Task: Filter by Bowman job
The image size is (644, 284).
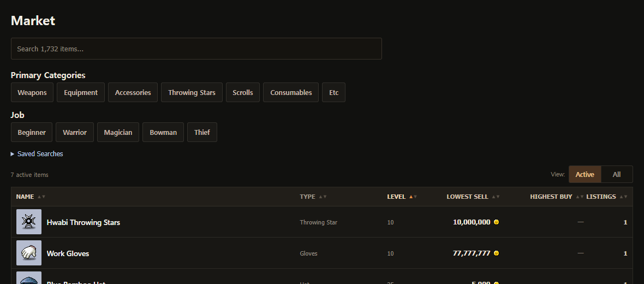Action: (x=163, y=132)
